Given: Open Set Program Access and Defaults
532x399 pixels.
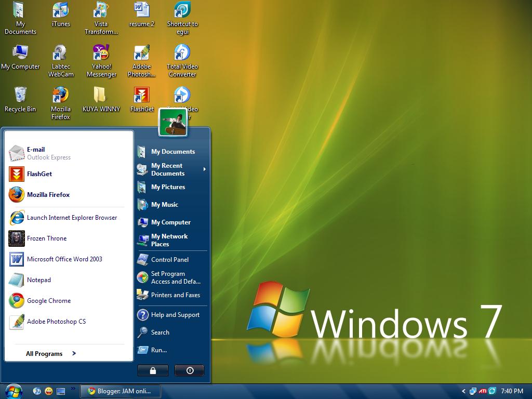Looking at the screenshot, I should click(x=171, y=277).
